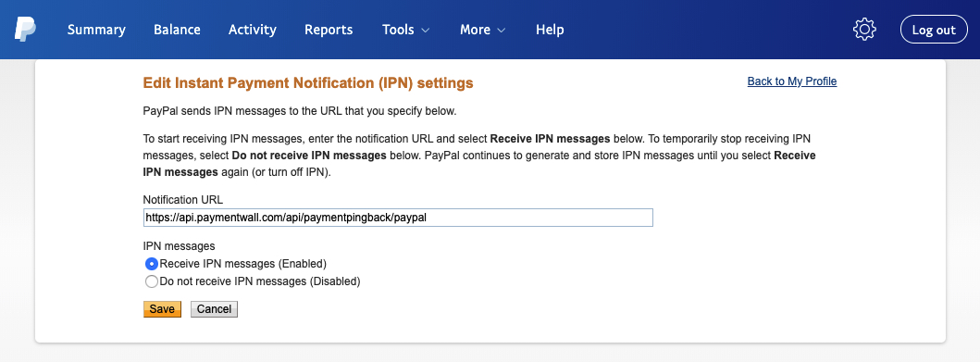Focus the Notification URL input field
The height and width of the screenshot is (362, 980).
tap(398, 218)
